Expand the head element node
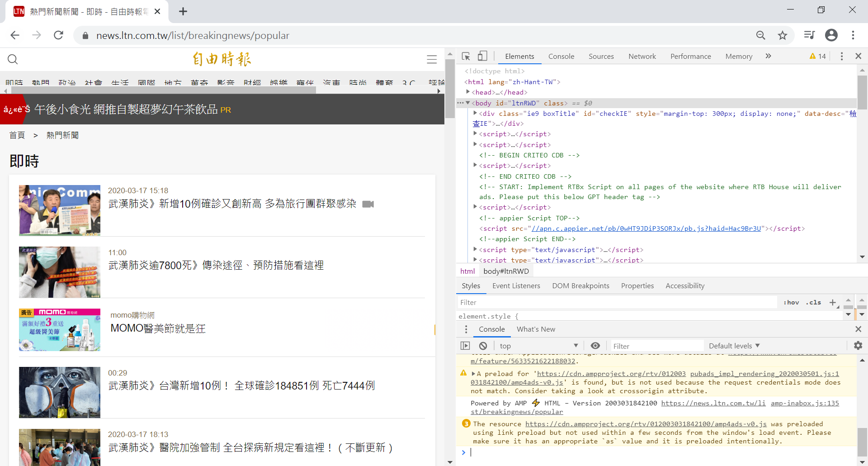Screen dimensions: 868x466 pyautogui.click(x=468, y=92)
